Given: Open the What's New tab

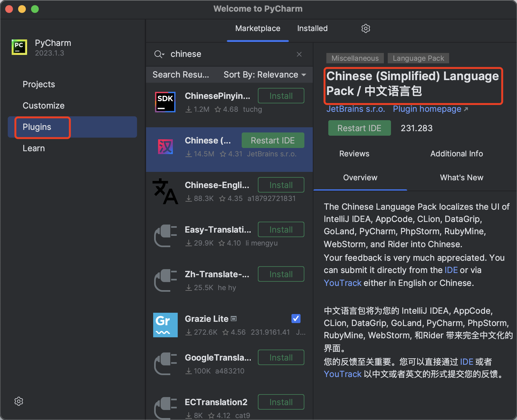Looking at the screenshot, I should pos(462,178).
